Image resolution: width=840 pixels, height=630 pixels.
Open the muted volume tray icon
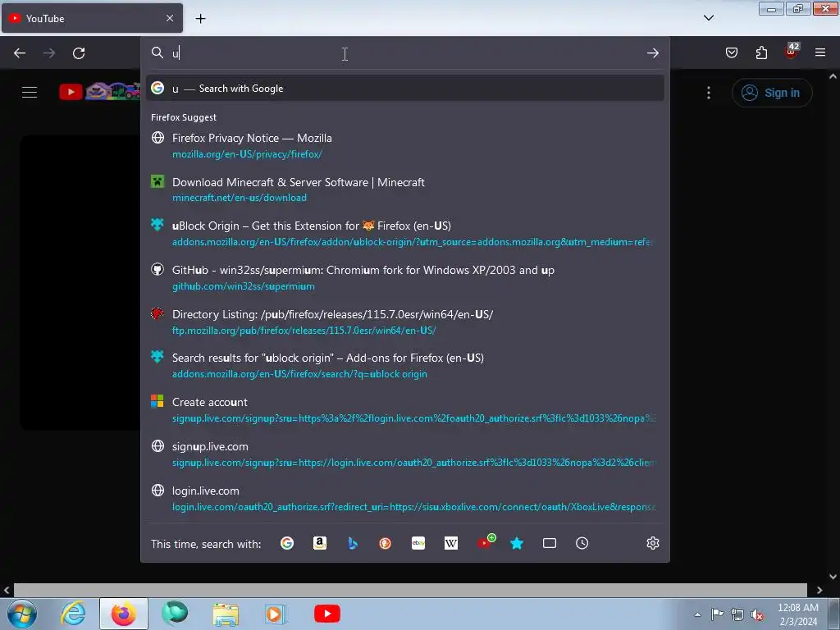click(x=757, y=614)
